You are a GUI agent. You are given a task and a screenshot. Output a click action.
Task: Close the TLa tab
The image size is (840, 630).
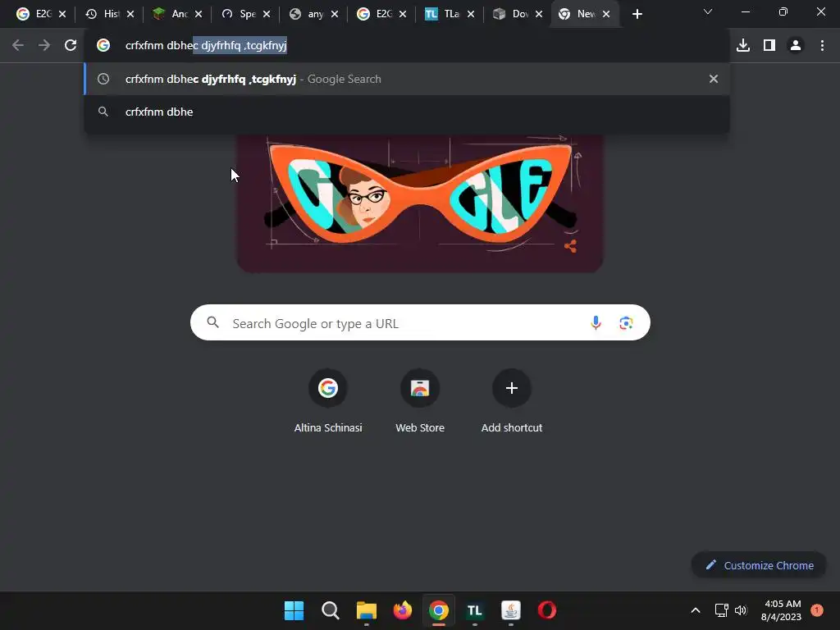point(471,14)
